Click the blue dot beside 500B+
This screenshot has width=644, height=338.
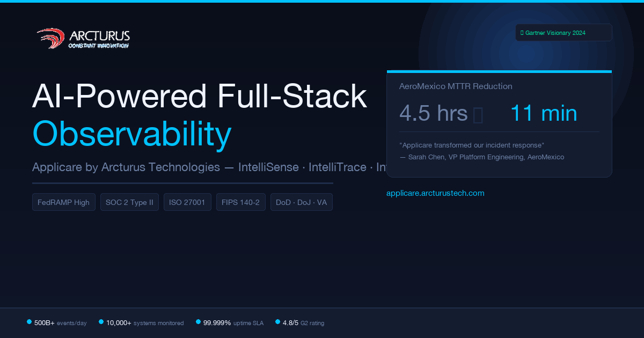click(29, 322)
